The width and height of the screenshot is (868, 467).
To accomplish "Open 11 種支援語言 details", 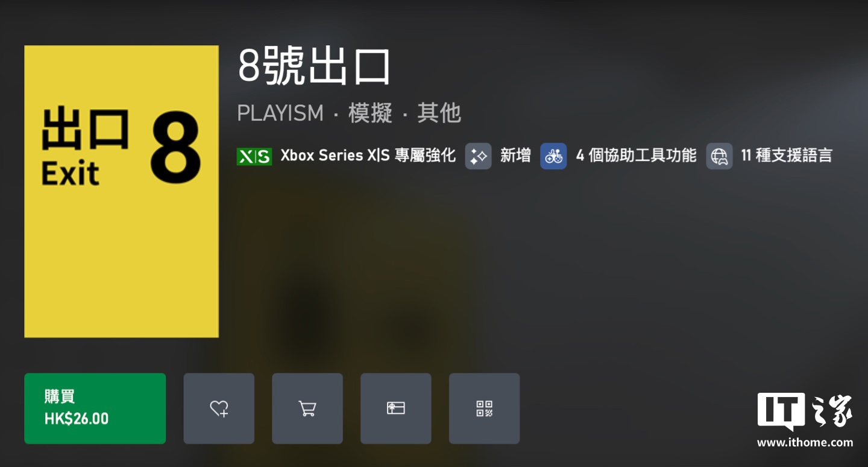I will click(x=787, y=156).
